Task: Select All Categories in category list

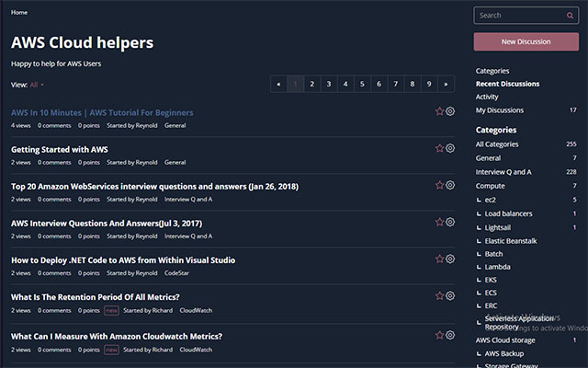Action: click(497, 144)
